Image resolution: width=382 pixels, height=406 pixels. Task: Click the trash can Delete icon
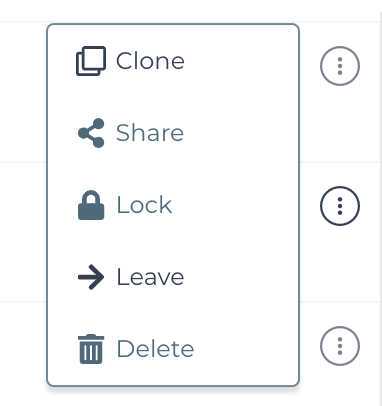pyautogui.click(x=91, y=349)
